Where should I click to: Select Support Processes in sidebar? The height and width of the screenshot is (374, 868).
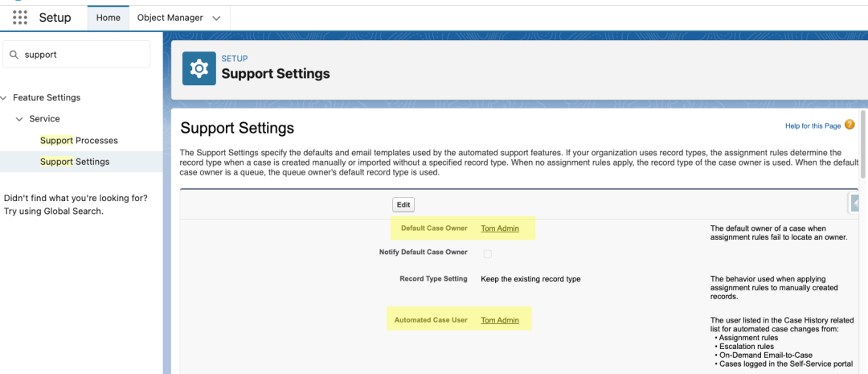(x=79, y=141)
